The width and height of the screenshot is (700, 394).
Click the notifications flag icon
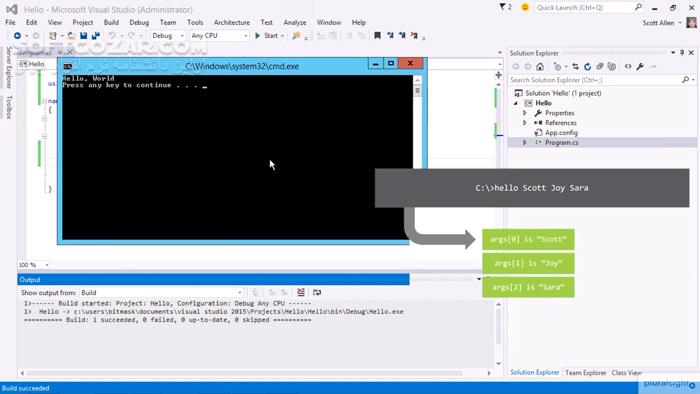tap(503, 7)
